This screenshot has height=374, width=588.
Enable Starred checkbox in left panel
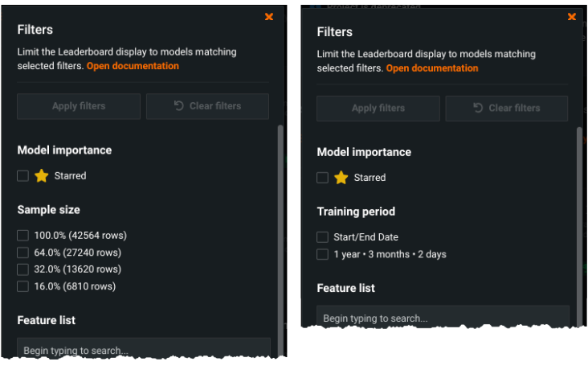point(23,175)
